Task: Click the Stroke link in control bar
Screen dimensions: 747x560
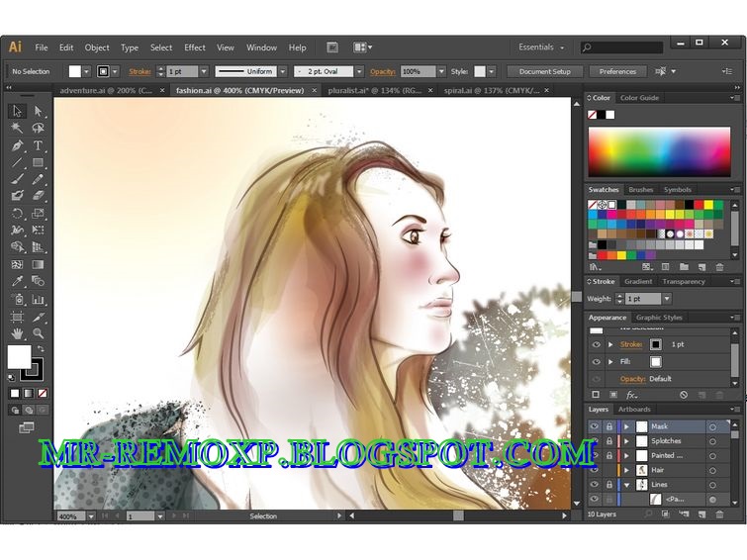Action: [x=140, y=71]
